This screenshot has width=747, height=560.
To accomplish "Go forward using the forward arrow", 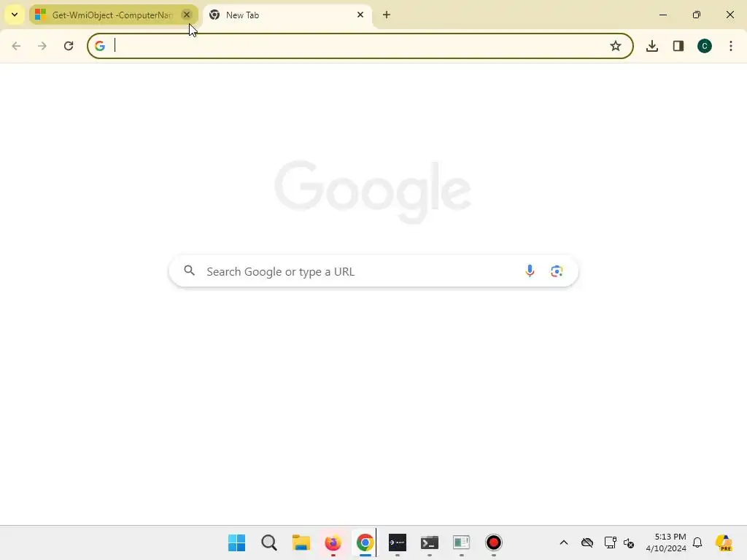I will tap(42, 46).
